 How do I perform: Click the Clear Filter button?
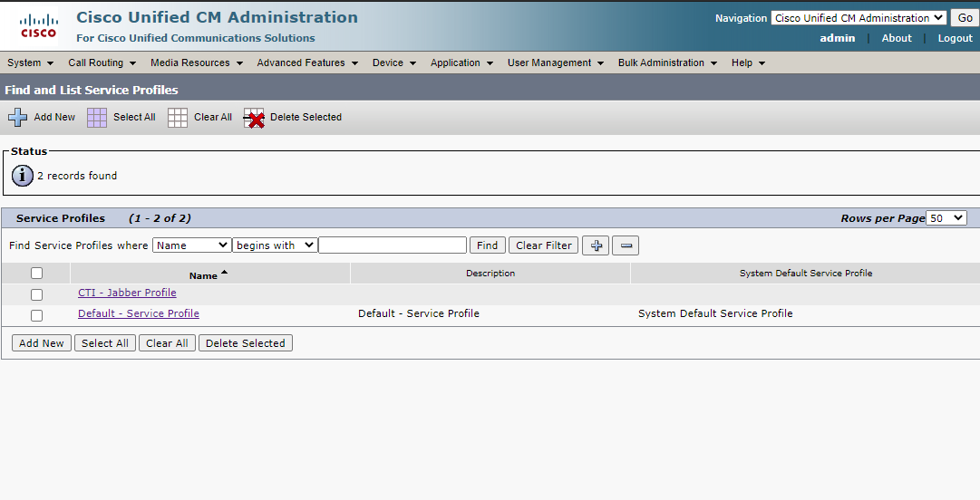pyautogui.click(x=544, y=245)
